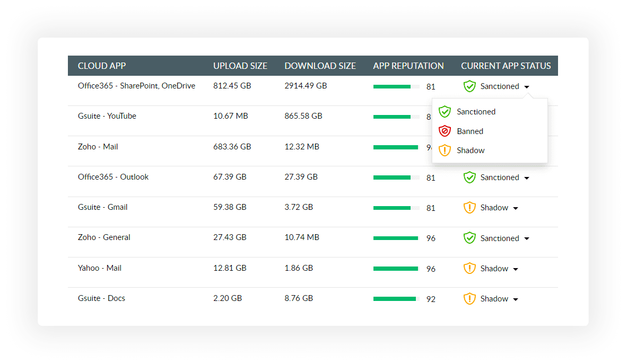627x364 pixels.
Task: Open status dropdown arrow for Office365 Outlook
Action: click(x=527, y=178)
